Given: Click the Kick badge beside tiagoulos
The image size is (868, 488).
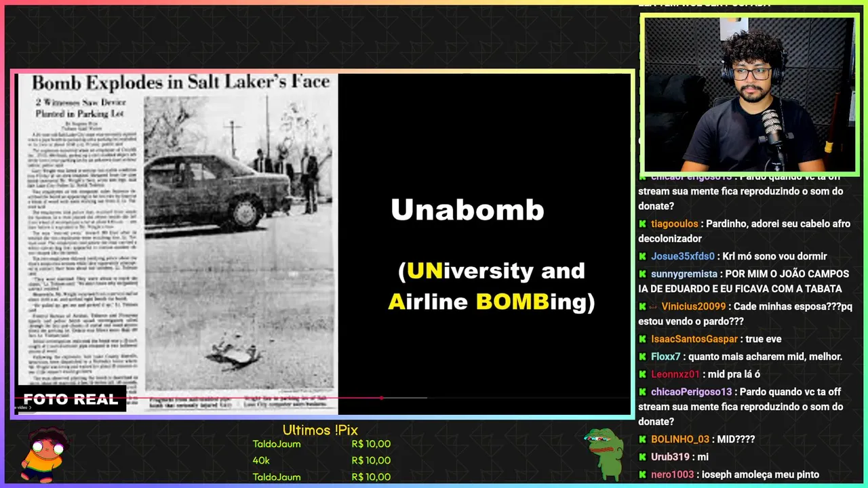Looking at the screenshot, I should (x=642, y=224).
